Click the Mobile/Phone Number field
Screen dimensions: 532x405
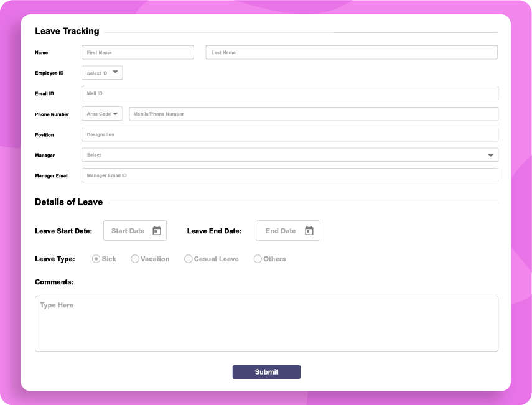(x=311, y=113)
